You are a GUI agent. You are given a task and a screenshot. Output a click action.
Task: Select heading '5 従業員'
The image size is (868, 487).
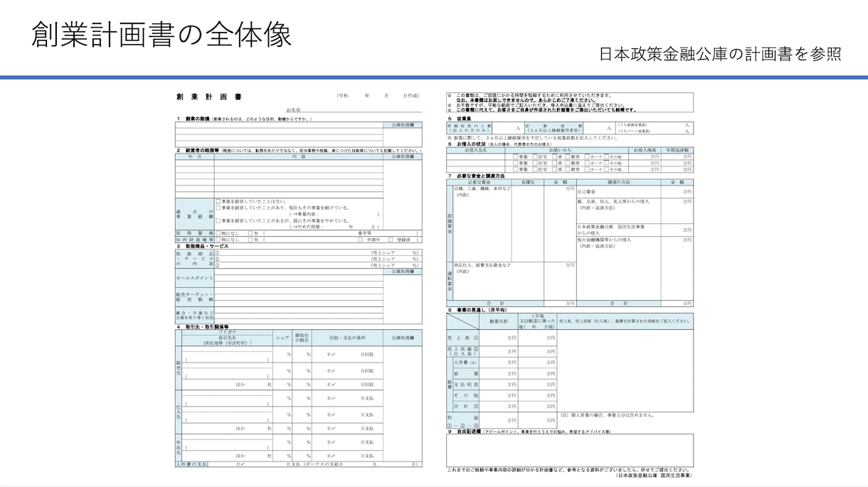click(x=459, y=119)
